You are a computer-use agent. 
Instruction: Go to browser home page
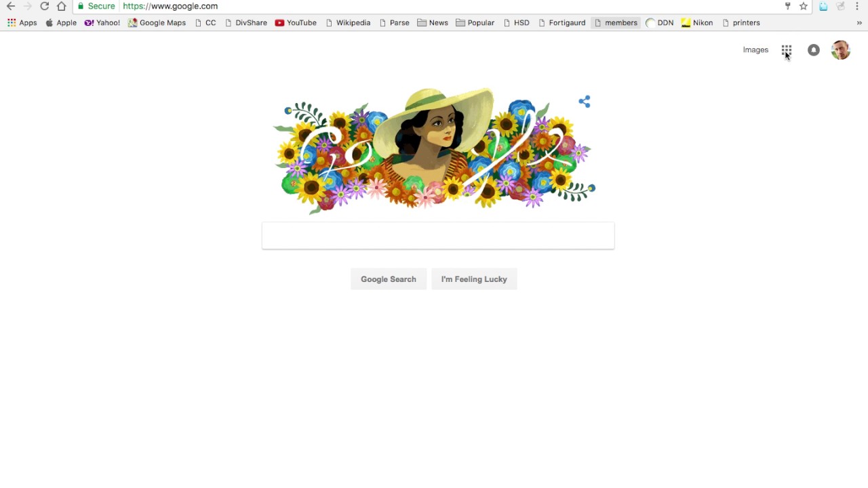[x=62, y=6]
